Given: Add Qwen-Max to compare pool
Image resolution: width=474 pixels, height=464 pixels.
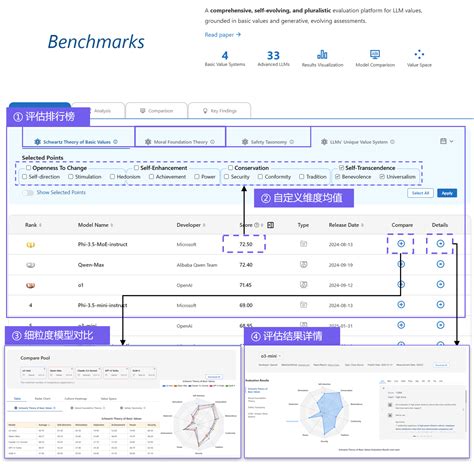Looking at the screenshot, I should (x=401, y=264).
